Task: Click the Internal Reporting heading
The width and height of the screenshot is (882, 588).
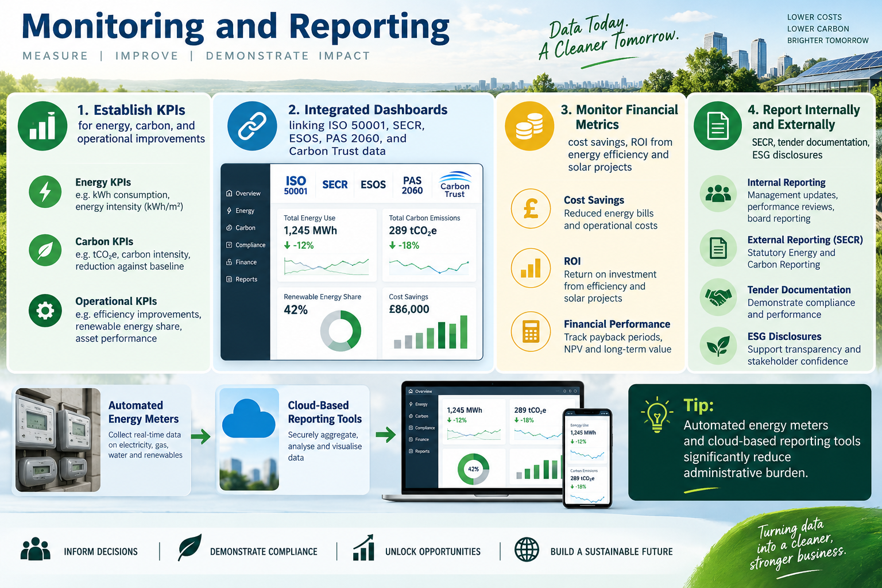Action: point(787,183)
